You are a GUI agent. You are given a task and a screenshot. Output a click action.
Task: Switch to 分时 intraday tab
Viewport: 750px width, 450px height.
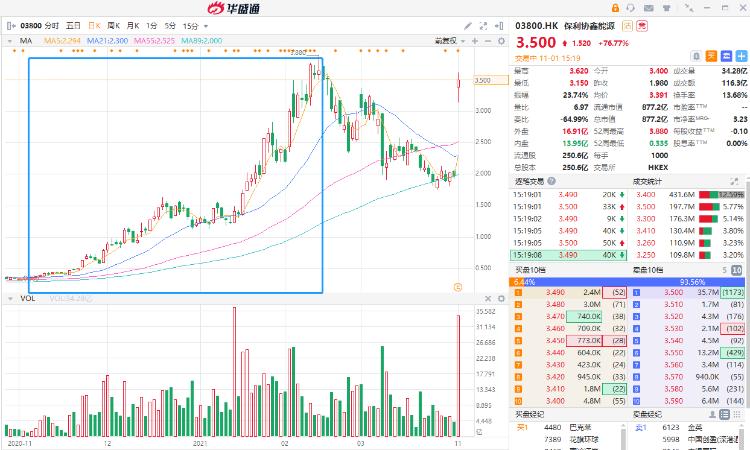(x=52, y=26)
